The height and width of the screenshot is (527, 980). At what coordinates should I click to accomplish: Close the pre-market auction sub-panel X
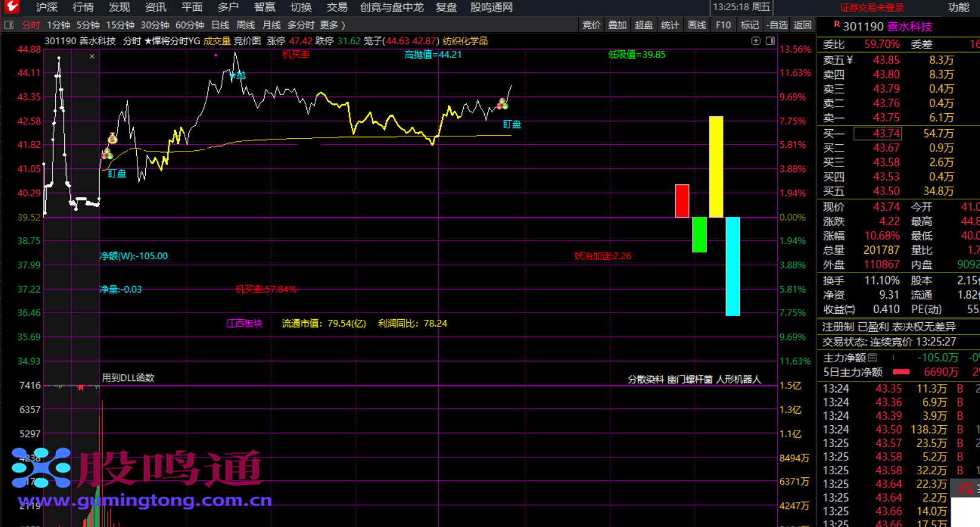92,56
